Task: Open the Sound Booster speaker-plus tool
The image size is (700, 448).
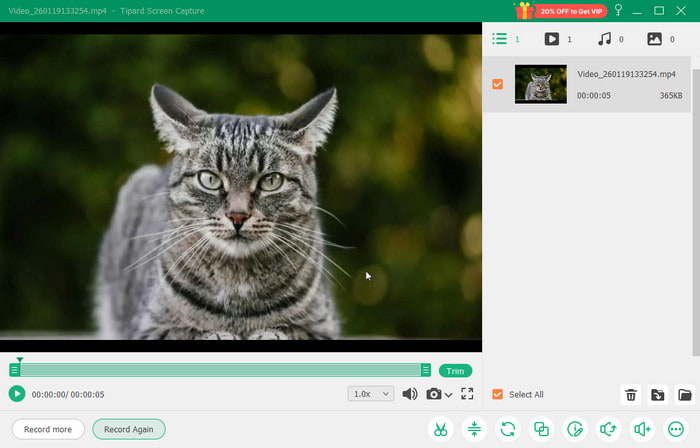Action: pos(642,429)
